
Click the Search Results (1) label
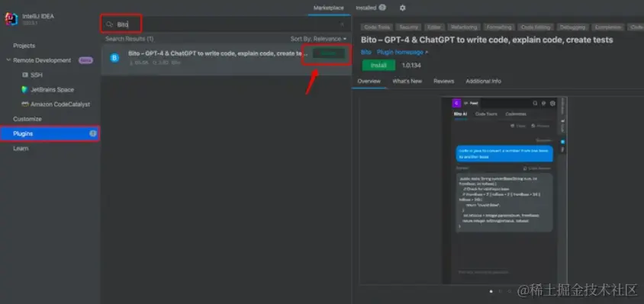[x=130, y=39]
